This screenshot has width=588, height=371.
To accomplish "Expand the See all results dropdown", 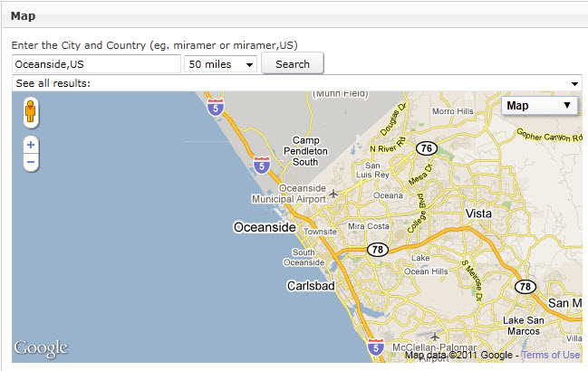I will [x=297, y=83].
